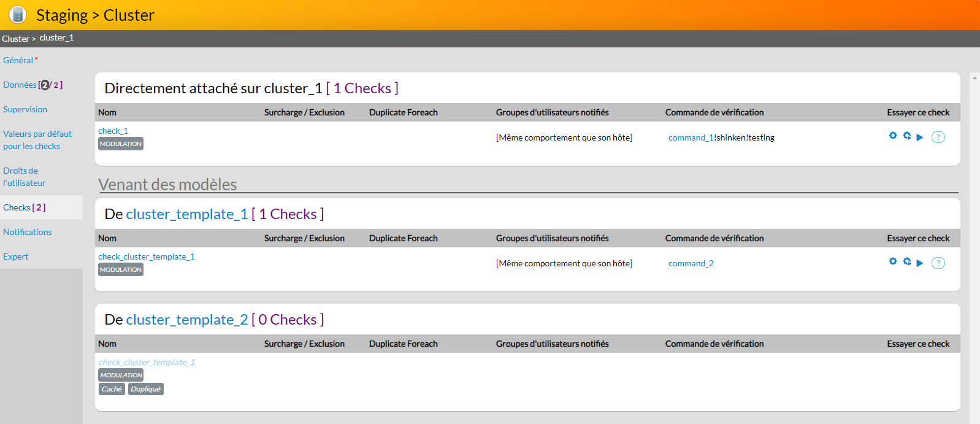Viewport: 980px width, 424px height.
Task: Click the gear-with-play icon for check_cluster_template_1
Action: 906,261
